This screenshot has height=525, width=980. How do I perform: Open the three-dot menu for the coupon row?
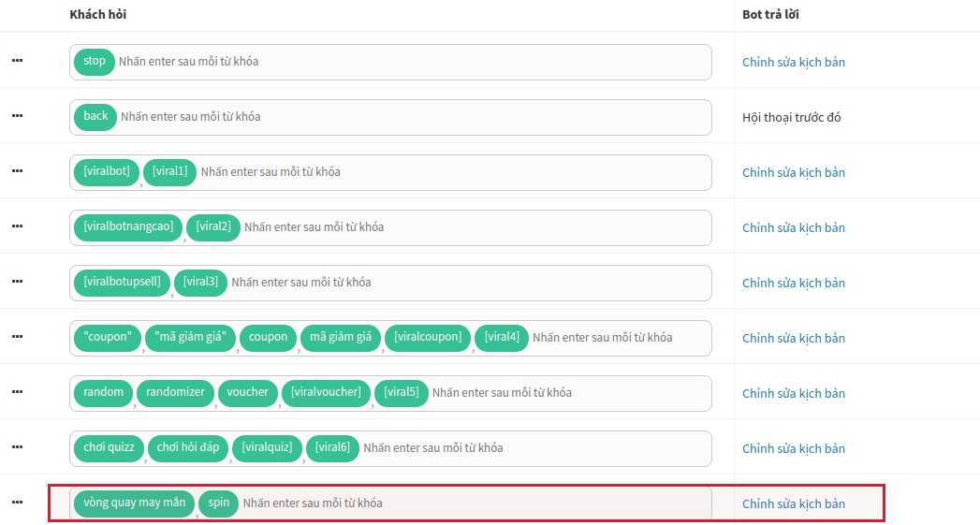coord(17,337)
